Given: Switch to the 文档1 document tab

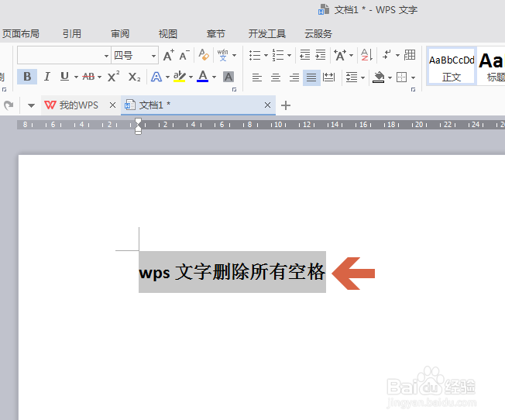Looking at the screenshot, I should click(x=198, y=105).
